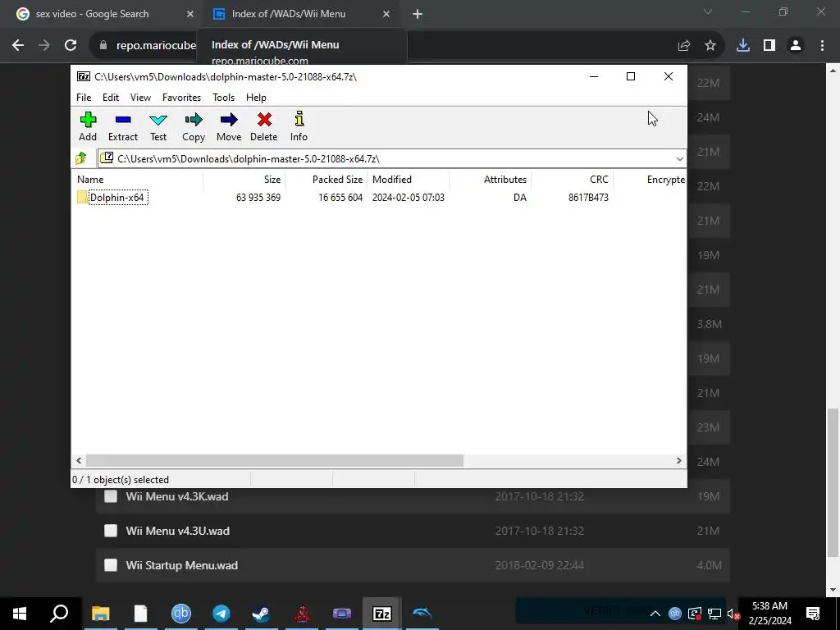
Task: Open File Explorer from taskbar
Action: 100,614
